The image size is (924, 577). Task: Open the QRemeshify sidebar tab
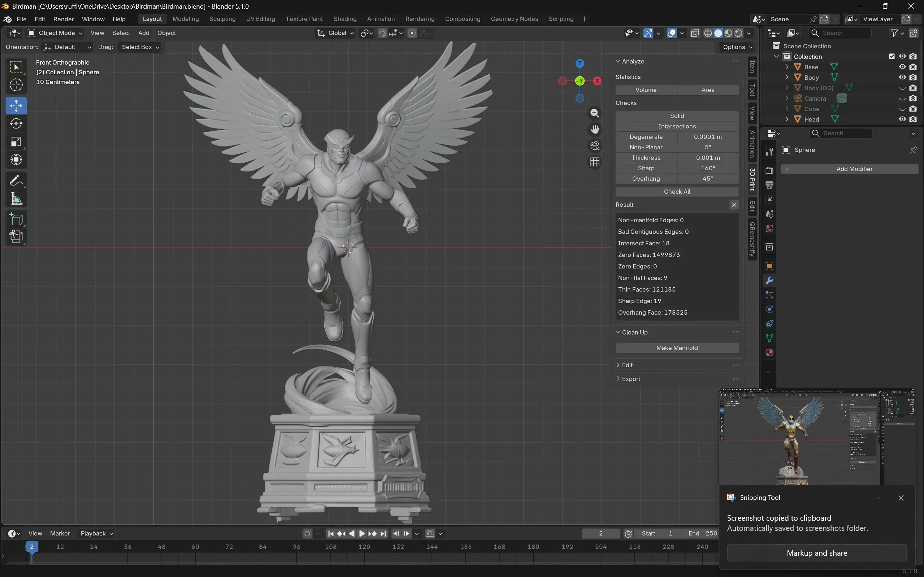pyautogui.click(x=752, y=239)
